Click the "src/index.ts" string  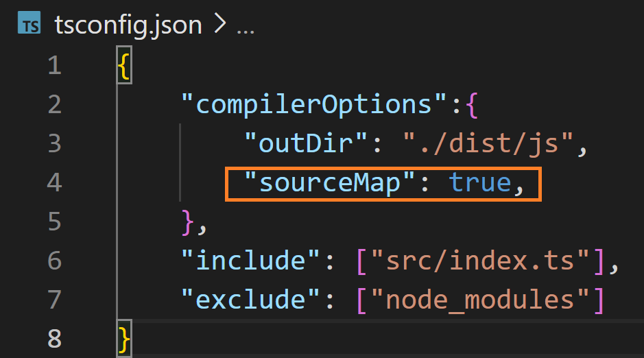tap(480, 261)
